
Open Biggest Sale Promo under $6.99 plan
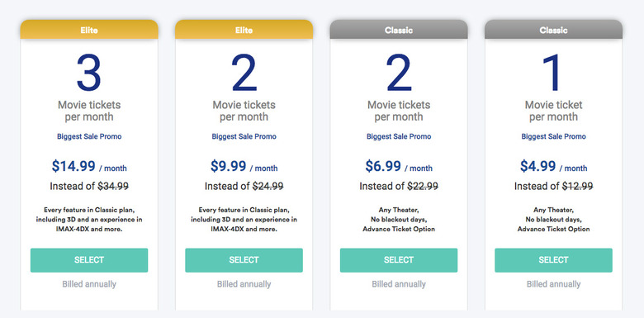point(399,136)
